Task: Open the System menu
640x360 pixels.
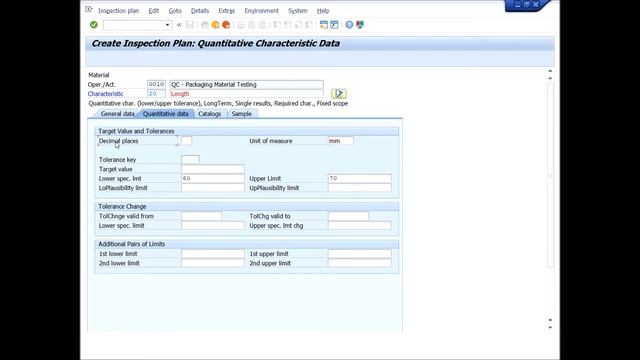Action: tap(298, 11)
